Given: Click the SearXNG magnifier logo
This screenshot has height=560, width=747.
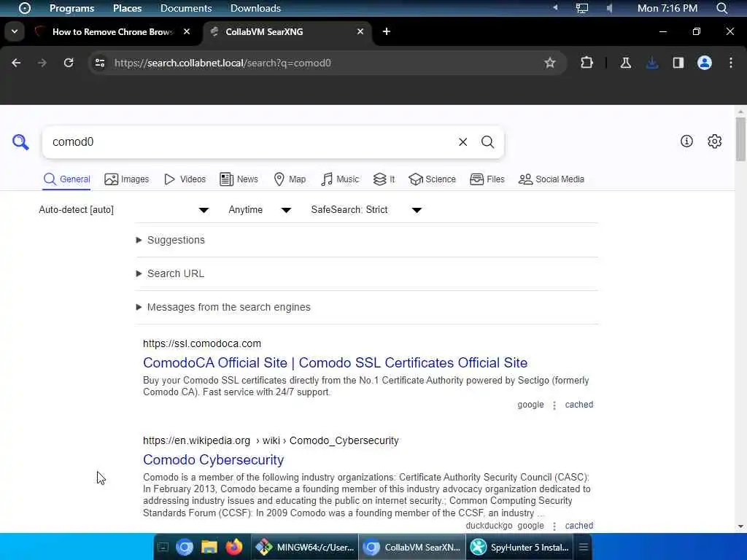Looking at the screenshot, I should tap(20, 142).
